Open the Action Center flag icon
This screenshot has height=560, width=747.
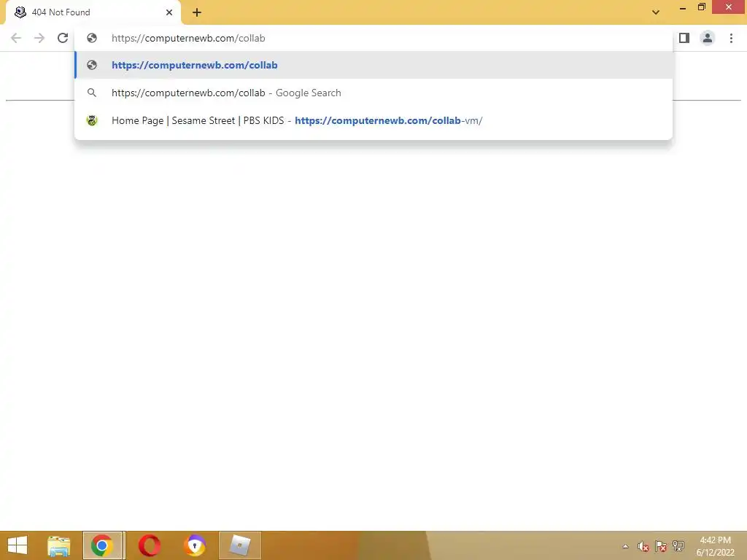tap(661, 546)
